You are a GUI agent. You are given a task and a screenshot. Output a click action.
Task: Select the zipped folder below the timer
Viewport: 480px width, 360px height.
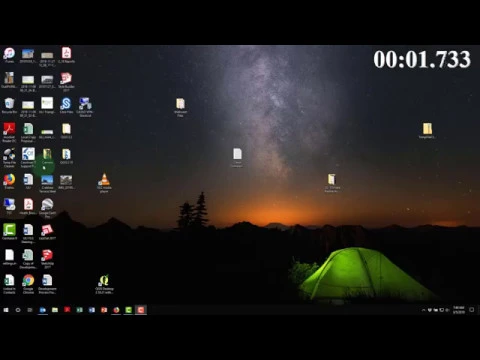[427, 131]
